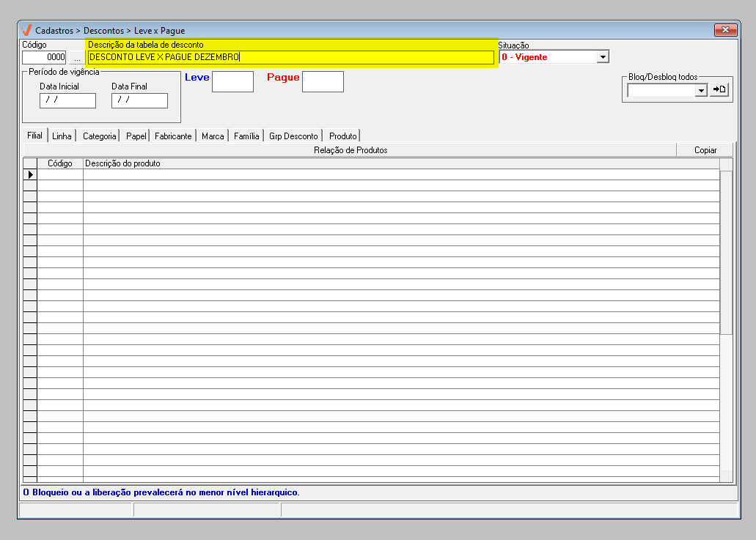756x540 pixels.
Task: Click the Descrição do produto column header
Action: (402, 163)
